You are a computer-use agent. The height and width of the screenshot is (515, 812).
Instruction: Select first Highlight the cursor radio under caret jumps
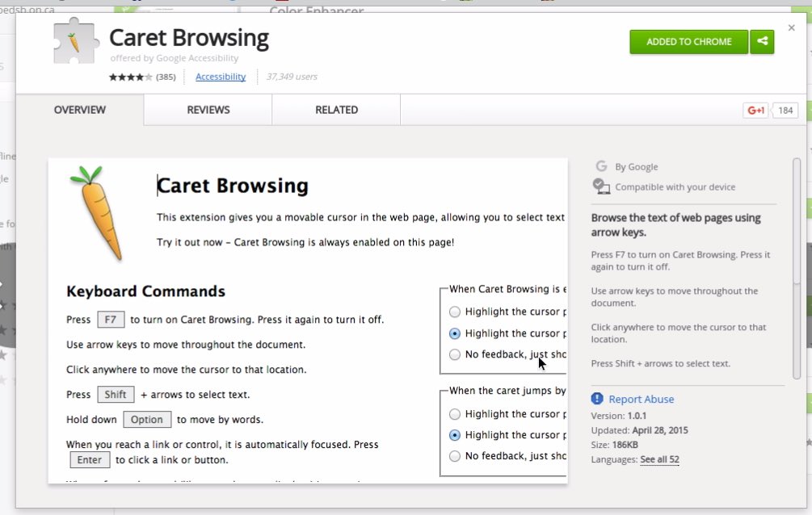(455, 414)
